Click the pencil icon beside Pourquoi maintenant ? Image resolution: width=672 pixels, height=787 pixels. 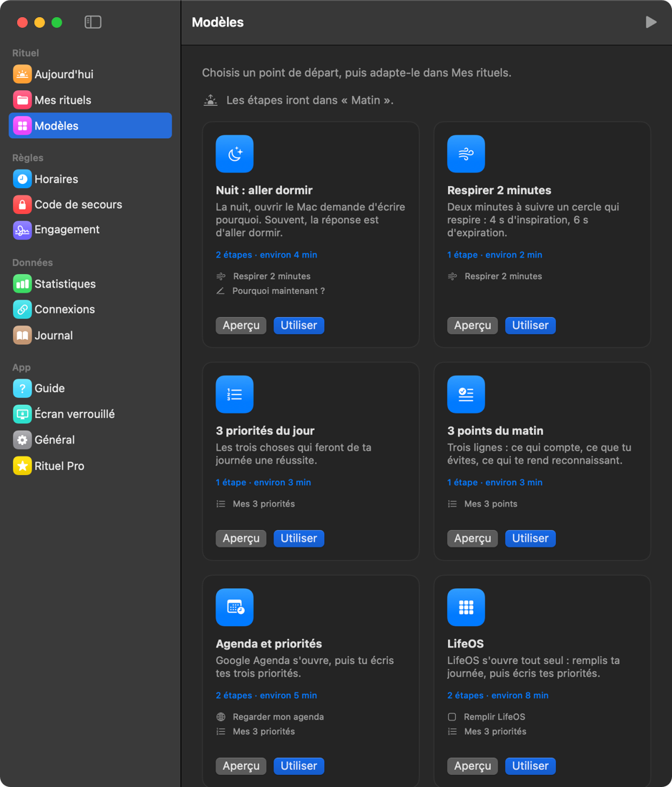pos(220,290)
